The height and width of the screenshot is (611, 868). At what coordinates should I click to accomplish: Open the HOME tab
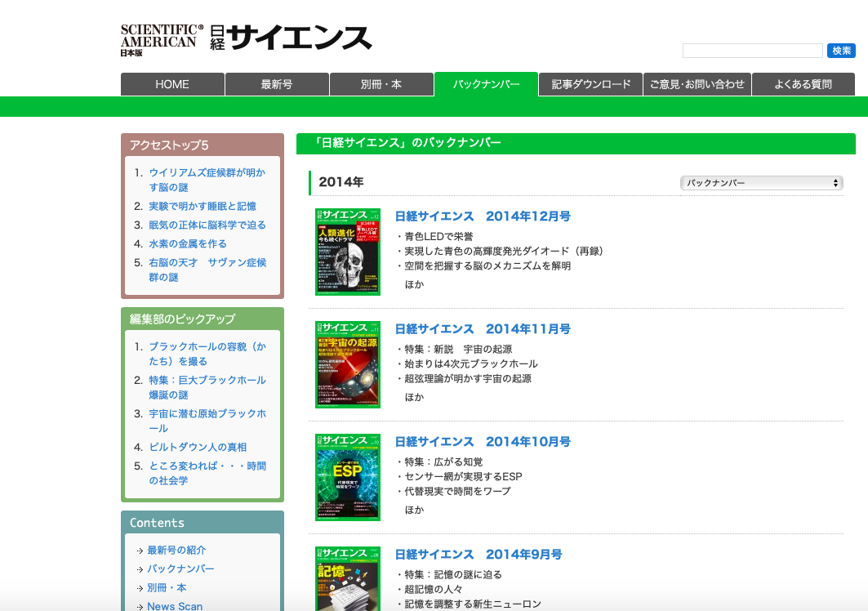[172, 84]
